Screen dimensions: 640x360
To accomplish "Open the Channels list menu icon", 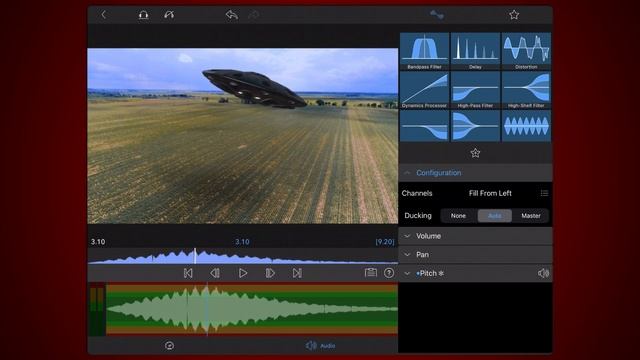I will tap(544, 193).
